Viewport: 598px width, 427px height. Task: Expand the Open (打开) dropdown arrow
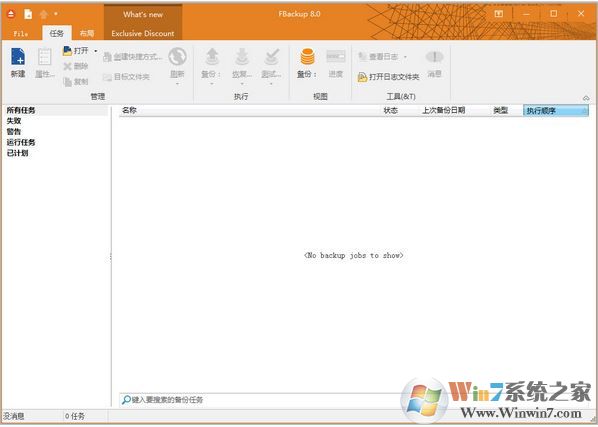point(96,51)
